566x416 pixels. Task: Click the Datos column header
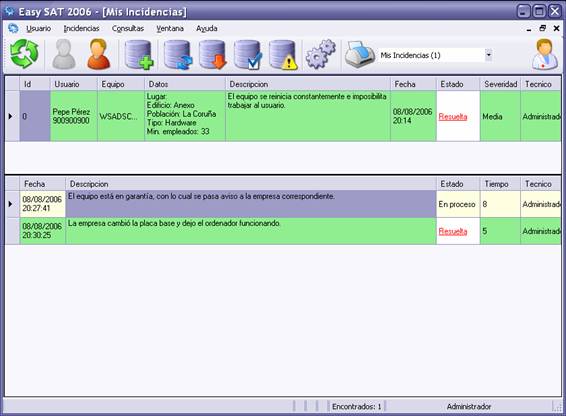(x=185, y=84)
